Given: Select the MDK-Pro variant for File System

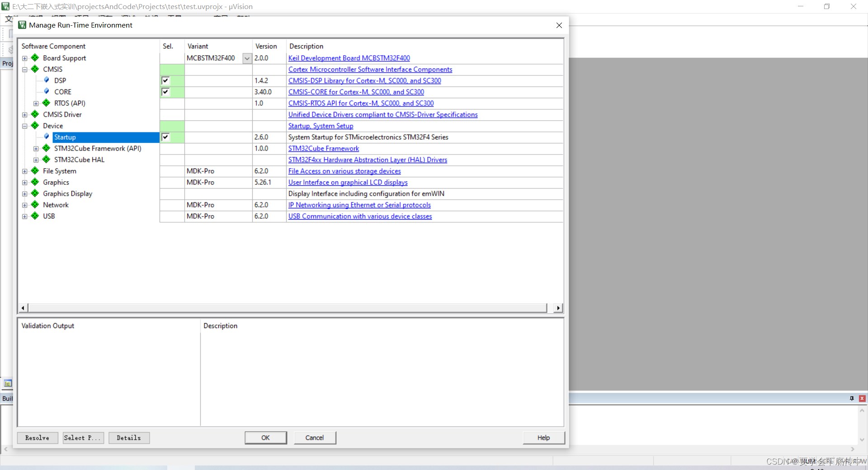Looking at the screenshot, I should pos(218,171).
